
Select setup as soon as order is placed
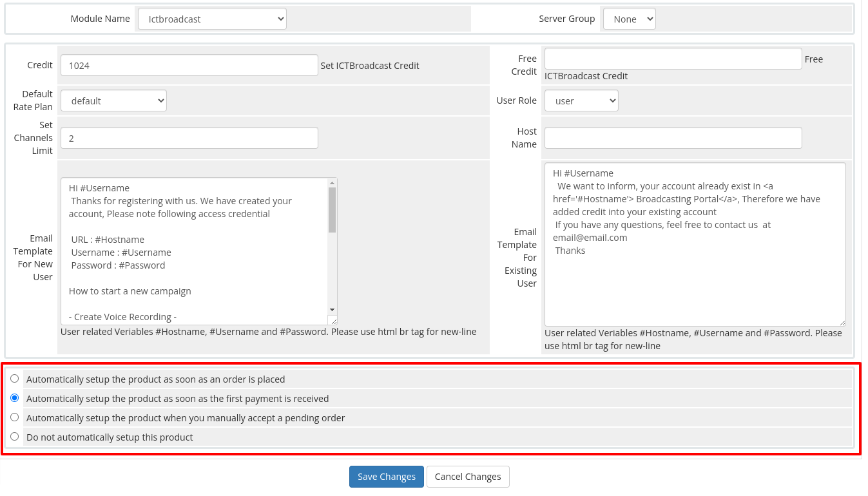[x=15, y=379]
